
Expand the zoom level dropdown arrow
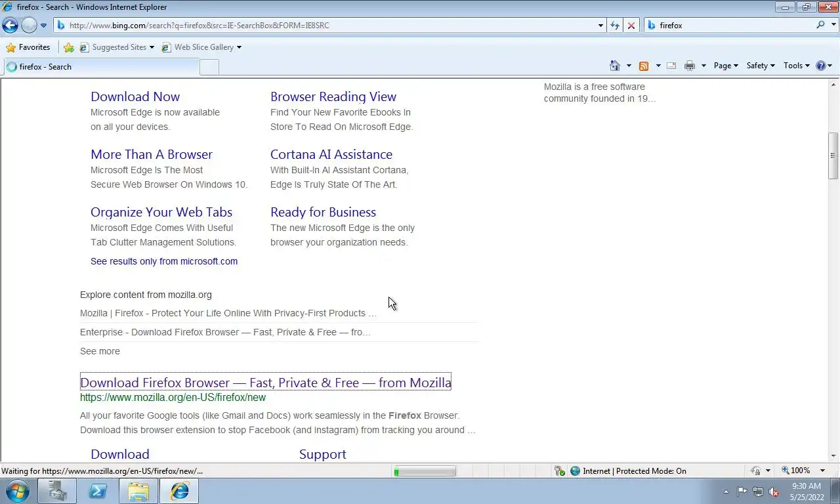pyautogui.click(x=822, y=471)
